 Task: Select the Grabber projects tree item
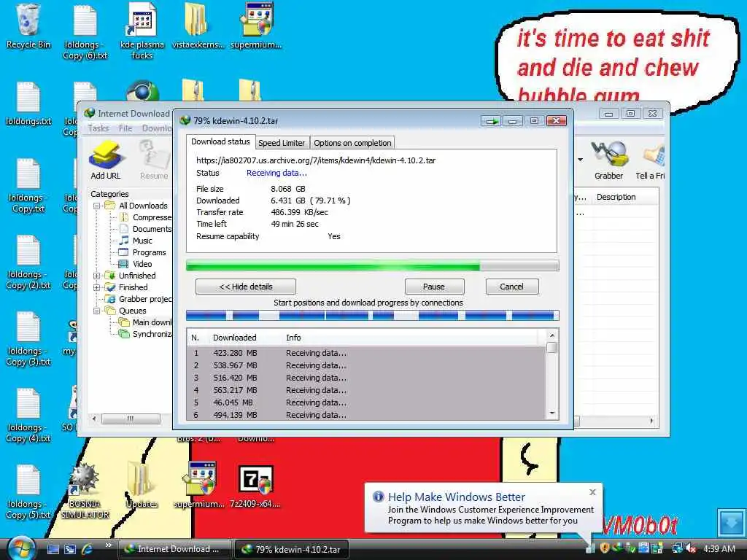(x=139, y=299)
